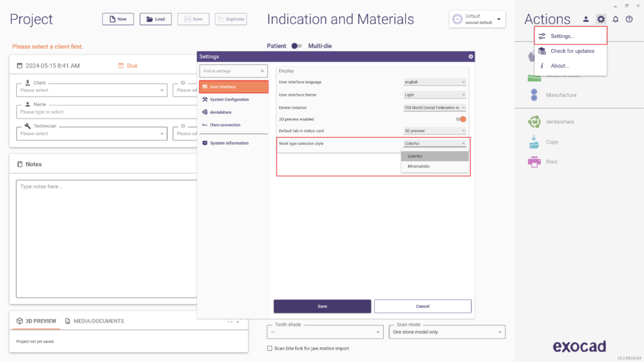Choose Minimalistic option in list
The width and height of the screenshot is (644, 362).
point(435,166)
